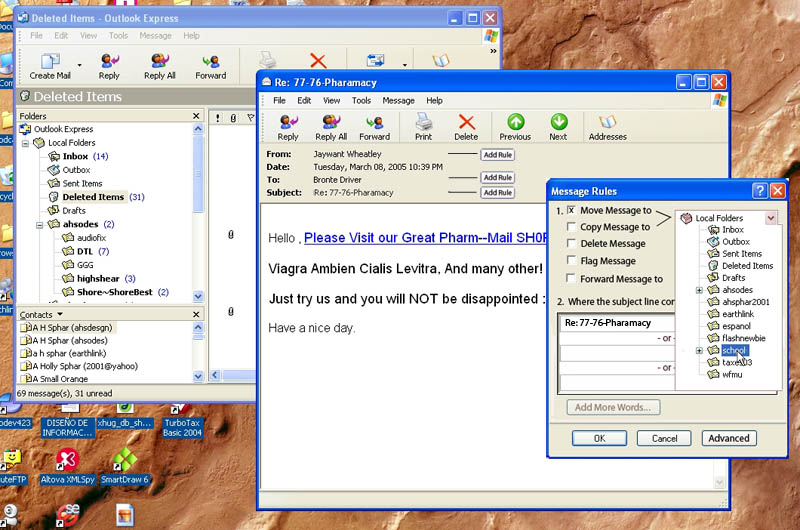The height and width of the screenshot is (530, 800).
Task: Collapse Local Folders in Outlook Express tree
Action: pyautogui.click(x=25, y=143)
